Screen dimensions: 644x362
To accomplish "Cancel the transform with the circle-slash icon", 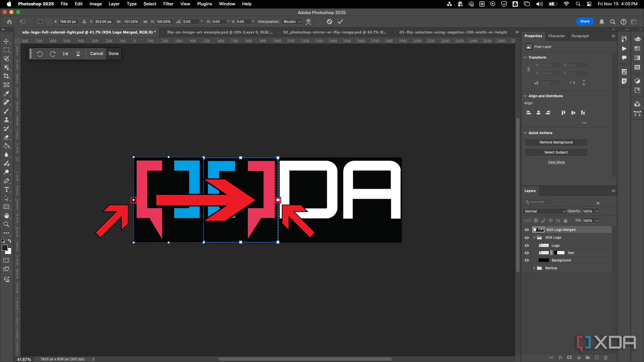I will coord(329,21).
